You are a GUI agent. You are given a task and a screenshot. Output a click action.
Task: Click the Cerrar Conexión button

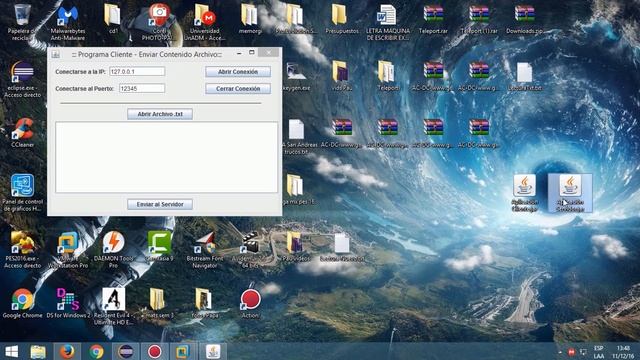tap(238, 89)
